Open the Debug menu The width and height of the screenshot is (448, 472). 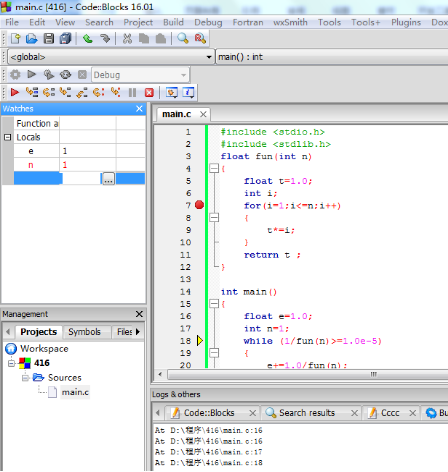[x=208, y=22]
